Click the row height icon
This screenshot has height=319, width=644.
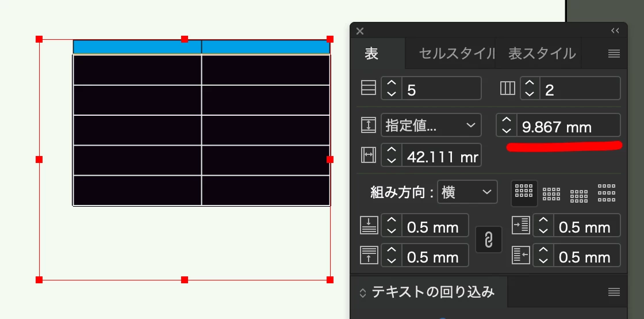click(369, 125)
